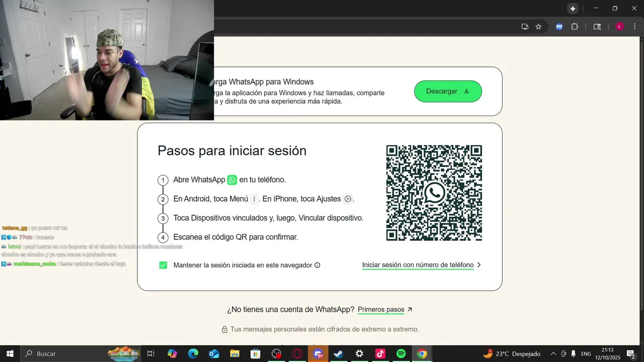
Task: Click the weather widget '23°C Despejado'
Action: (512, 354)
